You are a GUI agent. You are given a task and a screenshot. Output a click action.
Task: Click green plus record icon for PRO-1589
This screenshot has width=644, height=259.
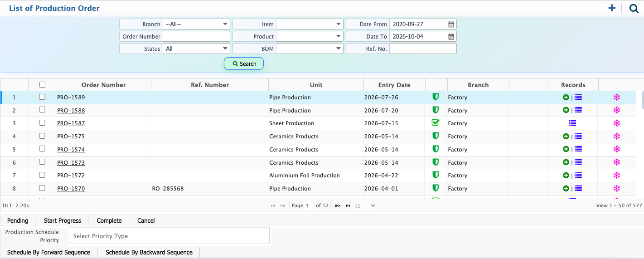click(x=566, y=97)
